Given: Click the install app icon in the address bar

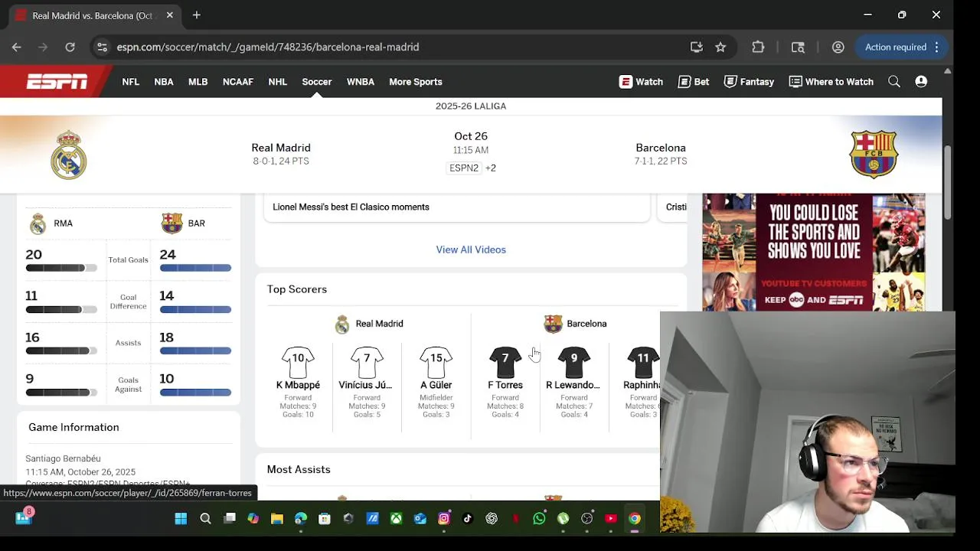Looking at the screenshot, I should [x=696, y=47].
